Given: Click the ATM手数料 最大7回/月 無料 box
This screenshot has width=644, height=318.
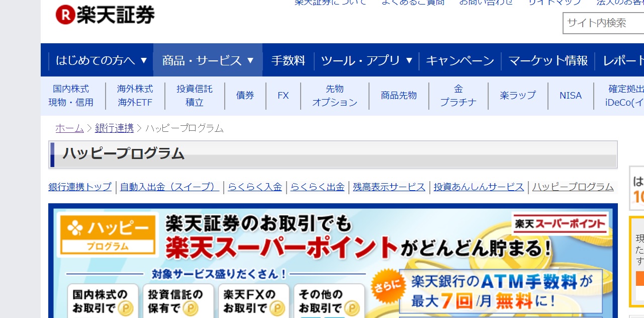Looking at the screenshot, I should [501, 291].
